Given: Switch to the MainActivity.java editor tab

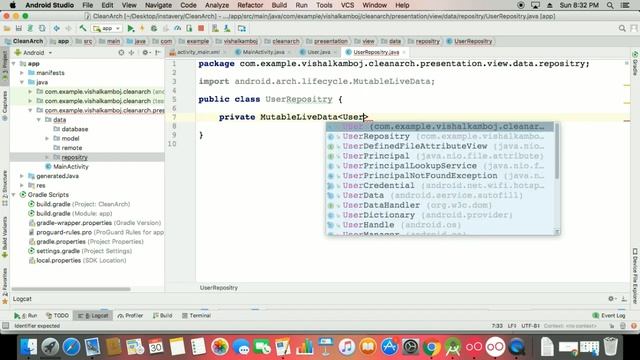Looking at the screenshot, I should click(263, 52).
